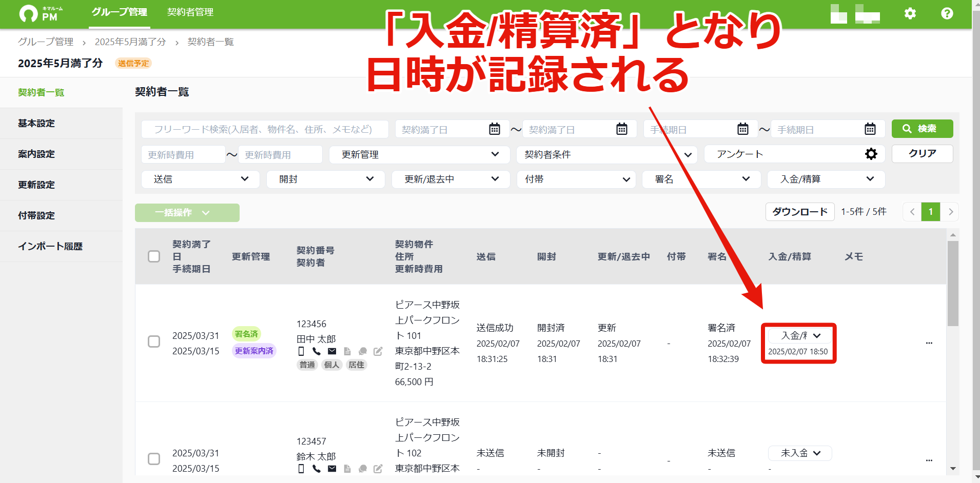Expand the 一括操作 bulk action menu
This screenshot has width=980, height=483.
(x=187, y=213)
